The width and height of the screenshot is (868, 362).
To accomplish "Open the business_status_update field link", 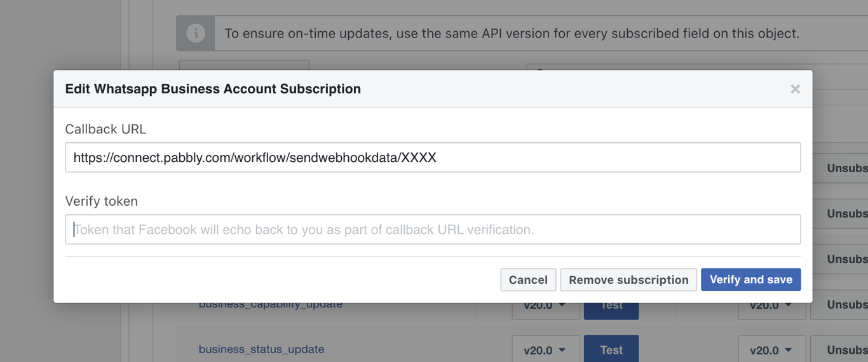I will point(261,349).
